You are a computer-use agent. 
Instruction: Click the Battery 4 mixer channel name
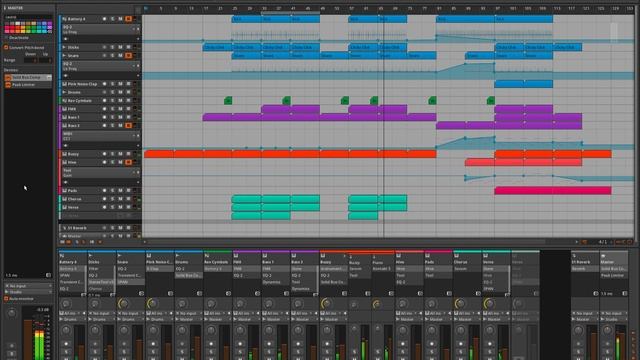[68, 262]
